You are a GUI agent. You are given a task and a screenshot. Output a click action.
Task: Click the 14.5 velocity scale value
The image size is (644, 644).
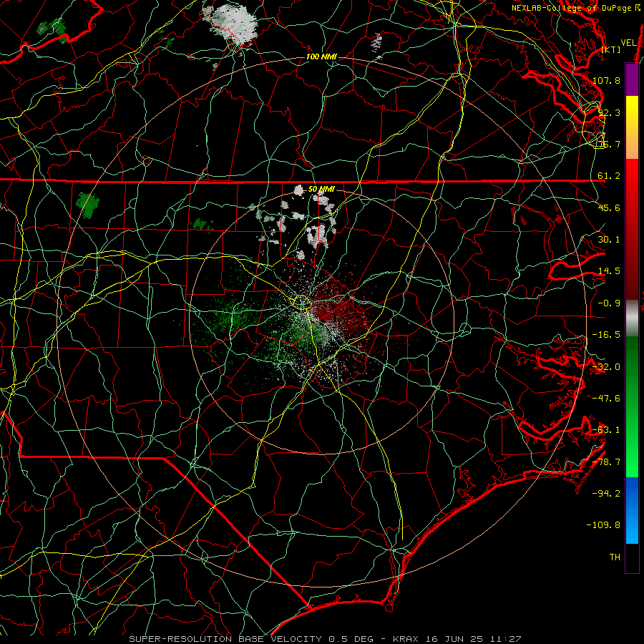pyautogui.click(x=609, y=271)
